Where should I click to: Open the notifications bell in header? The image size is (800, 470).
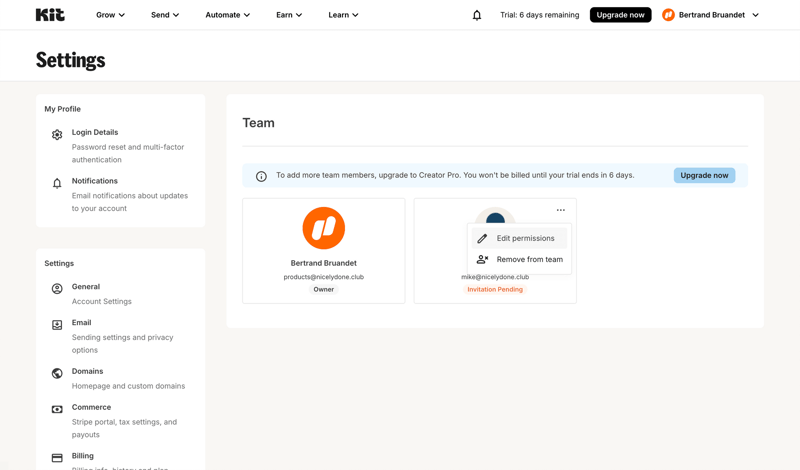tap(477, 15)
